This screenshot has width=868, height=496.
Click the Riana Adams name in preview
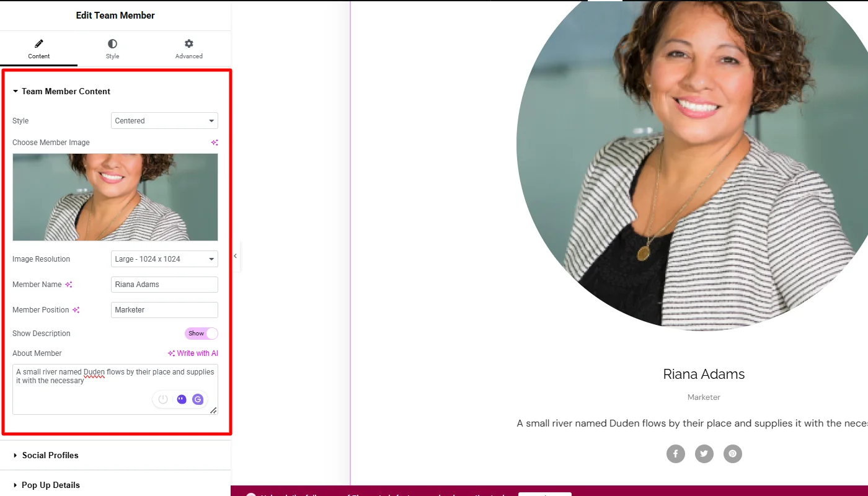704,374
